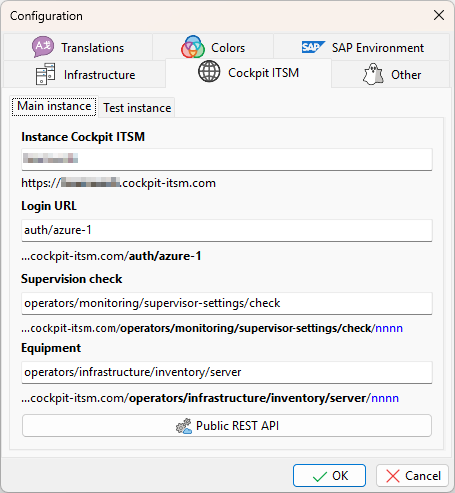Click the SAP logo icon

pyautogui.click(x=313, y=47)
